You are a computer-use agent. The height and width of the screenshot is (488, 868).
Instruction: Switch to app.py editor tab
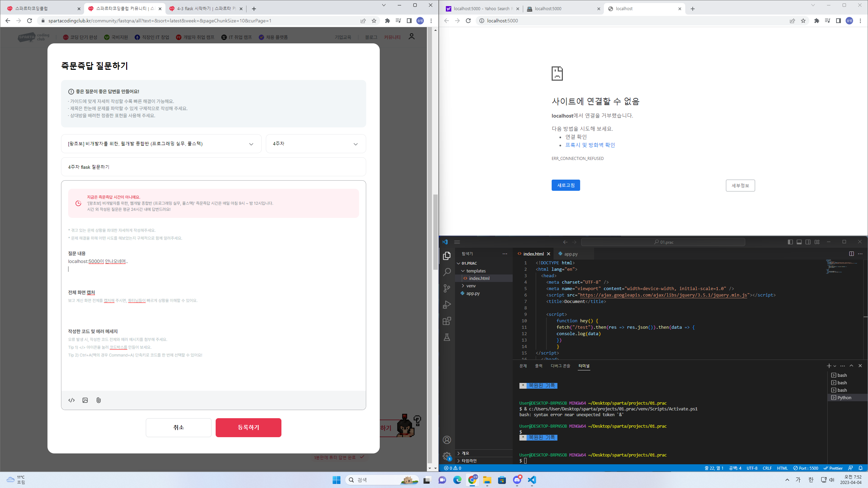tap(571, 254)
